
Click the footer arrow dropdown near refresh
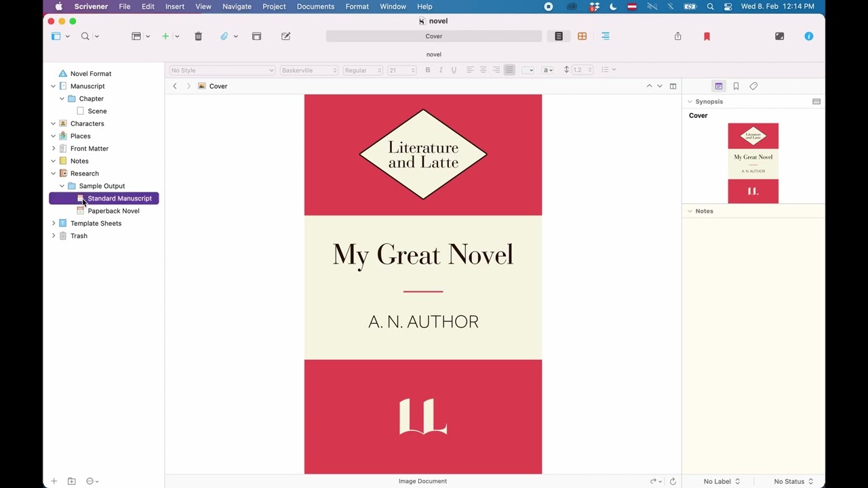[656, 481]
